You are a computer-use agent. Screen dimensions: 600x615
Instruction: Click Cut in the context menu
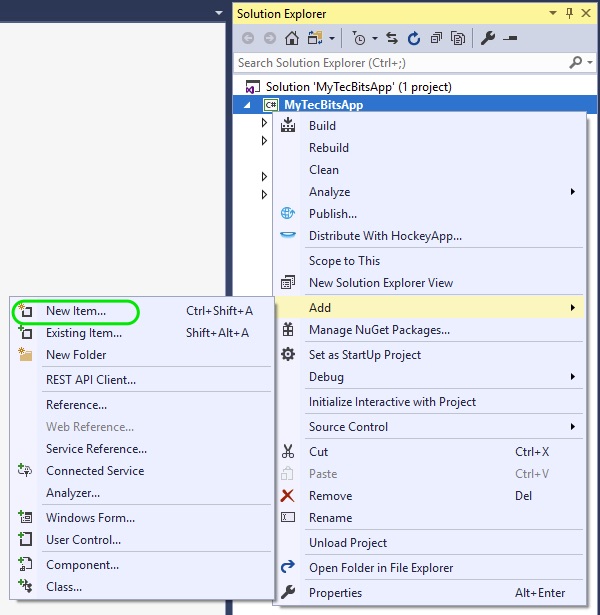click(429, 452)
